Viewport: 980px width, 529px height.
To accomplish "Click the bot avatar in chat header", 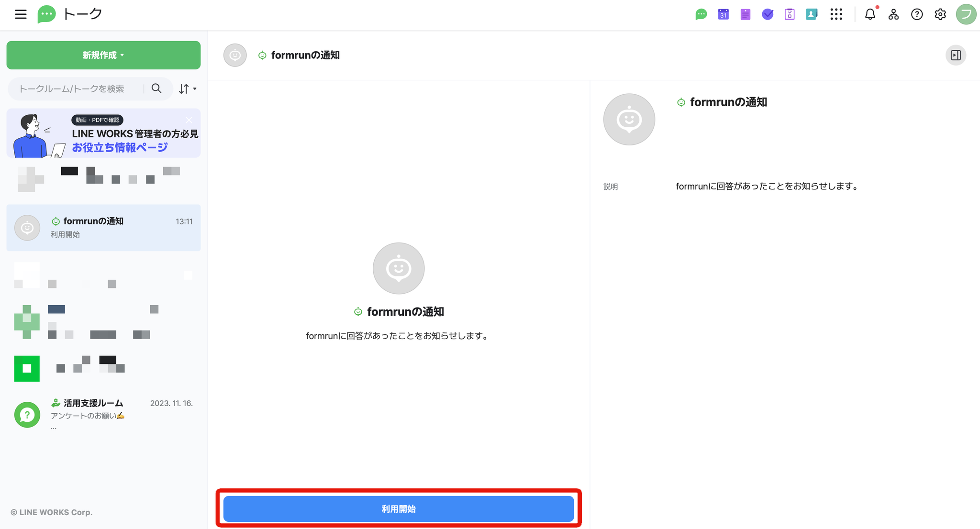I will point(235,55).
